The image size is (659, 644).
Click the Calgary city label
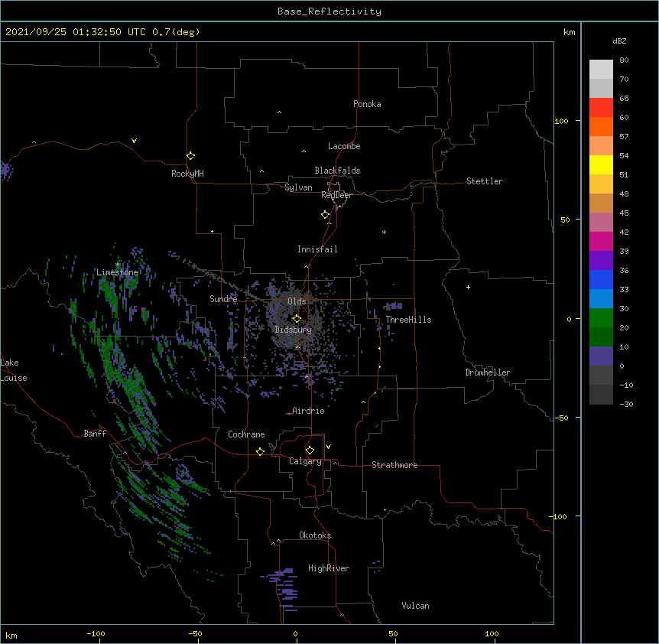point(305,461)
